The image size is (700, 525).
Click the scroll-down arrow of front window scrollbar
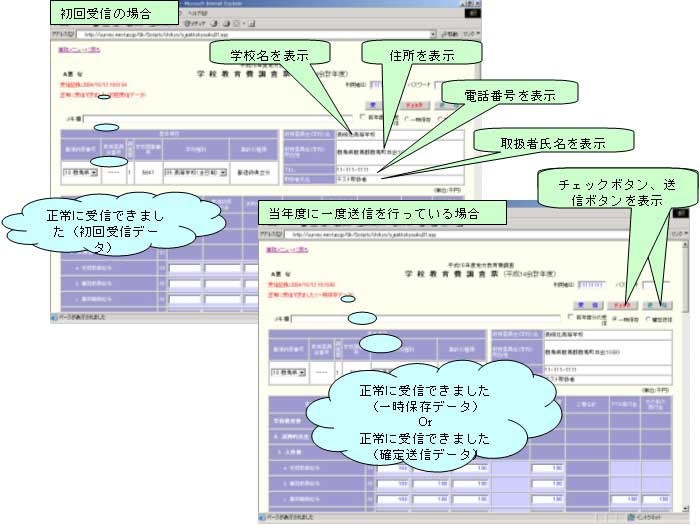685,508
